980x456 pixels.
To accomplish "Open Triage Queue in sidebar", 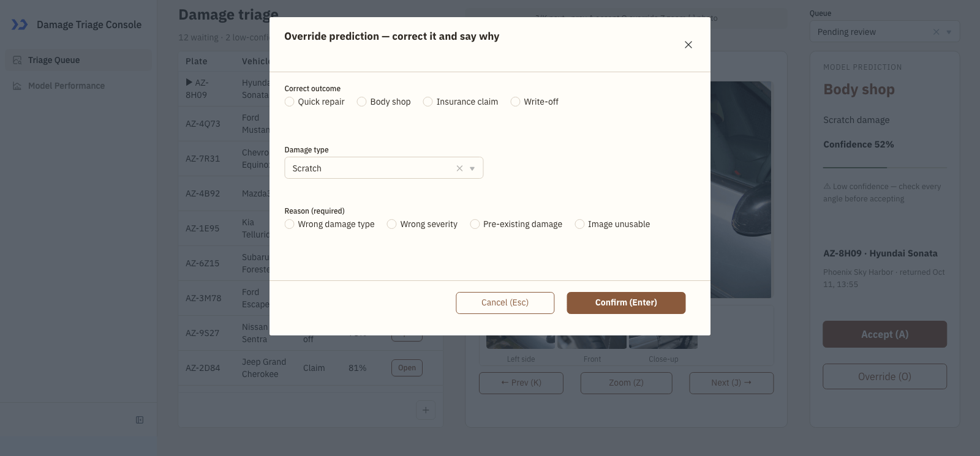I will pos(78,60).
